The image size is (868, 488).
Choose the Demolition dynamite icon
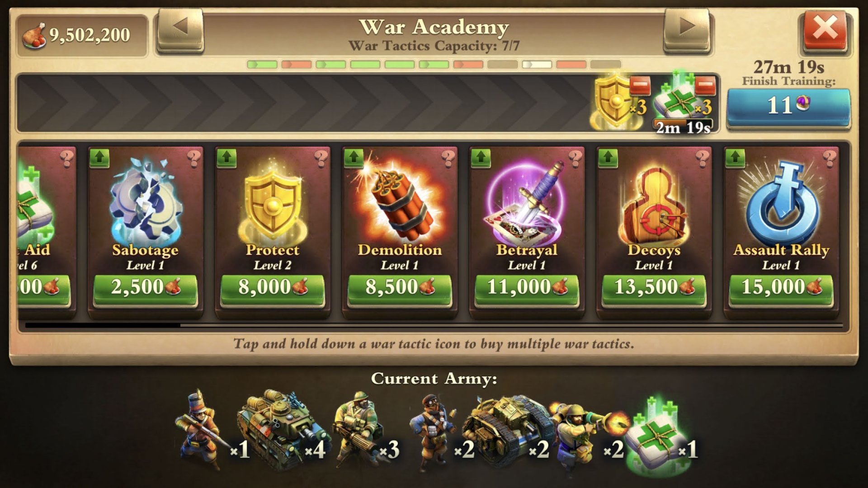point(400,199)
